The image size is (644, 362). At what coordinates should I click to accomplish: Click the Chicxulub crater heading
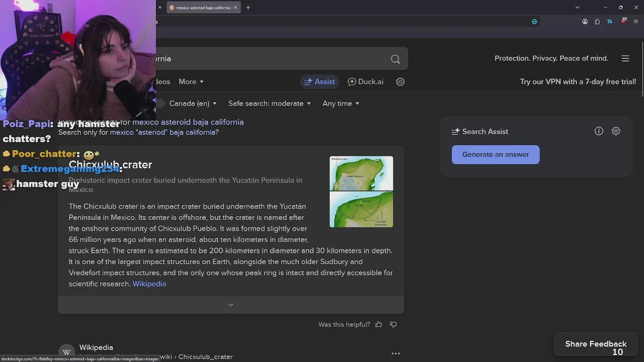click(x=110, y=164)
